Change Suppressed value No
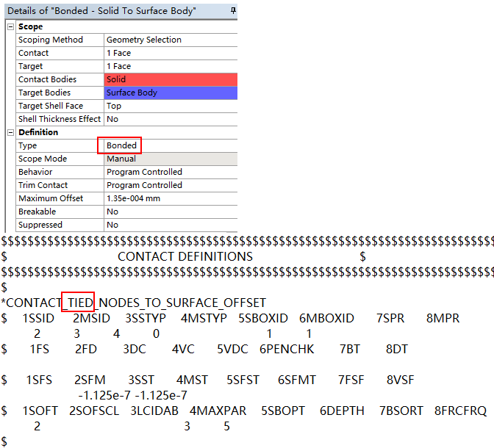Image resolution: width=494 pixels, height=448 pixels. (171, 225)
